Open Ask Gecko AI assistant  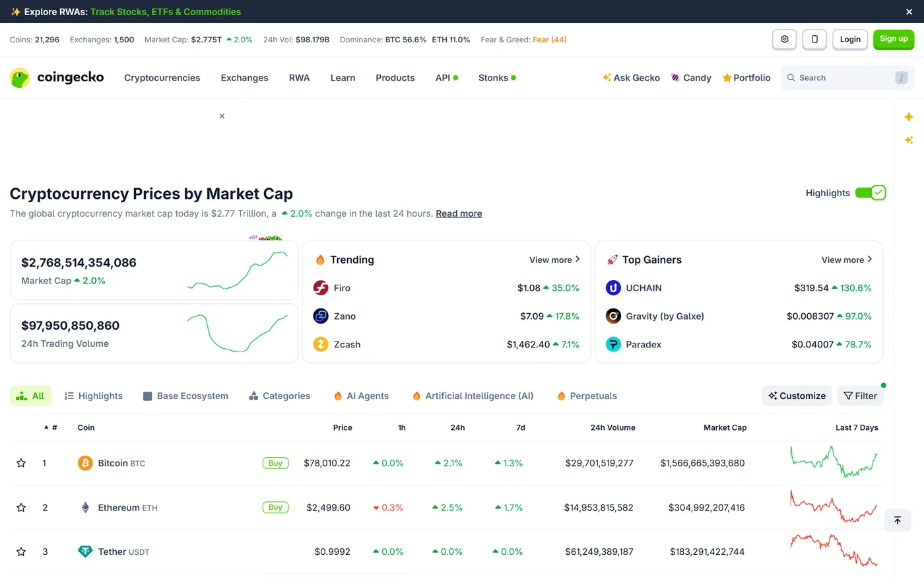631,77
